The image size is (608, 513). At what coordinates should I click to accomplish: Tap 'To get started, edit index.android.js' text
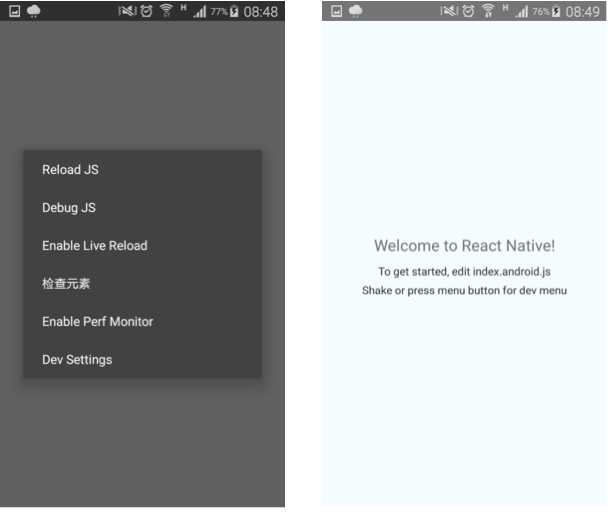(465, 272)
